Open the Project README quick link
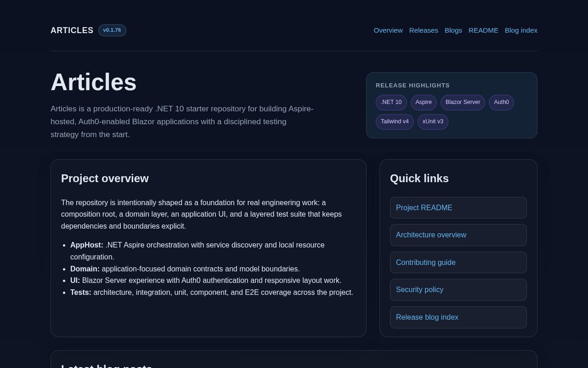The height and width of the screenshot is (368, 588). click(458, 207)
